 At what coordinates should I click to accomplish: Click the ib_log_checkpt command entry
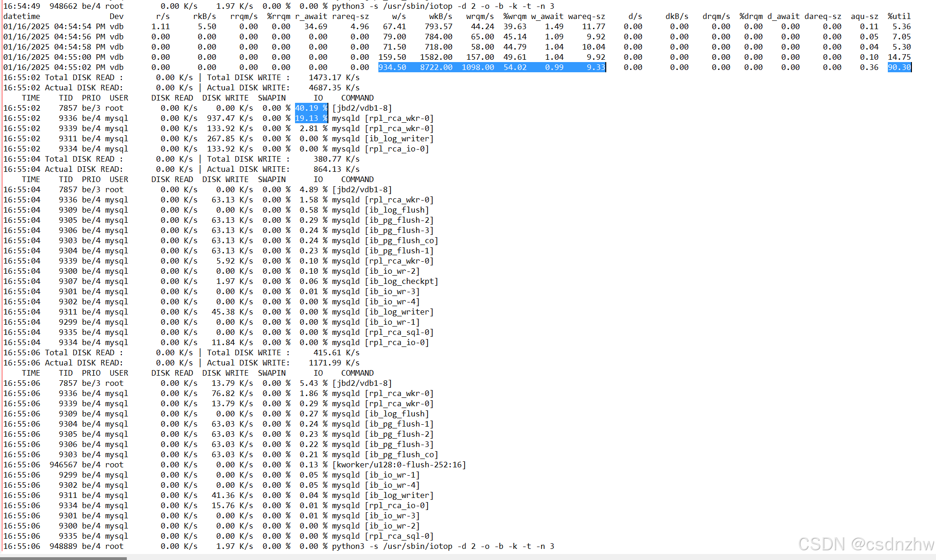tap(401, 281)
